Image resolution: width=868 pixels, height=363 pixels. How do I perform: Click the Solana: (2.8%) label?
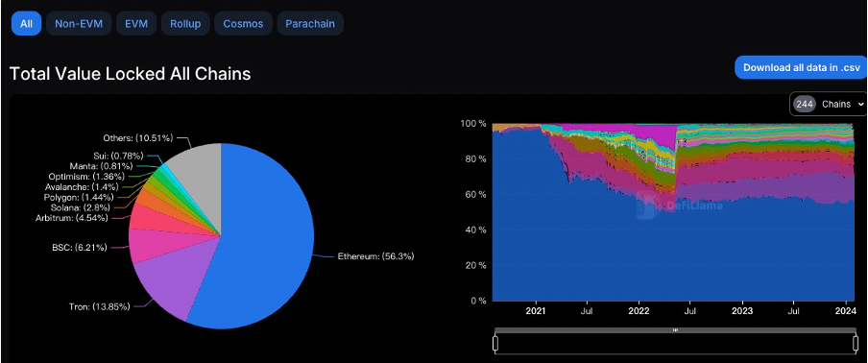pyautogui.click(x=81, y=207)
